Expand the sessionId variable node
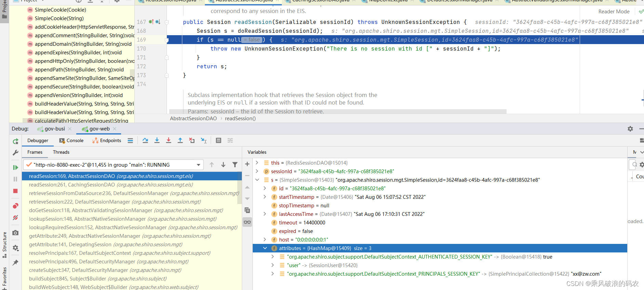The height and width of the screenshot is (290, 644). [x=257, y=171]
